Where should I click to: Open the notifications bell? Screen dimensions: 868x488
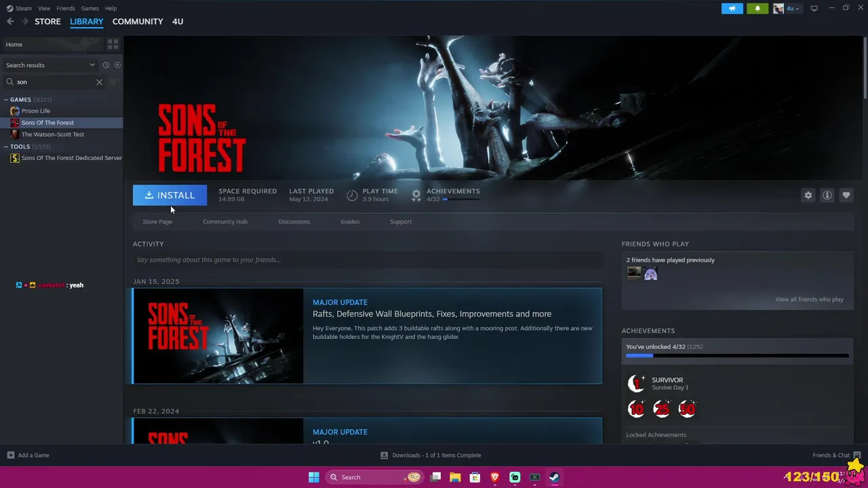click(757, 8)
